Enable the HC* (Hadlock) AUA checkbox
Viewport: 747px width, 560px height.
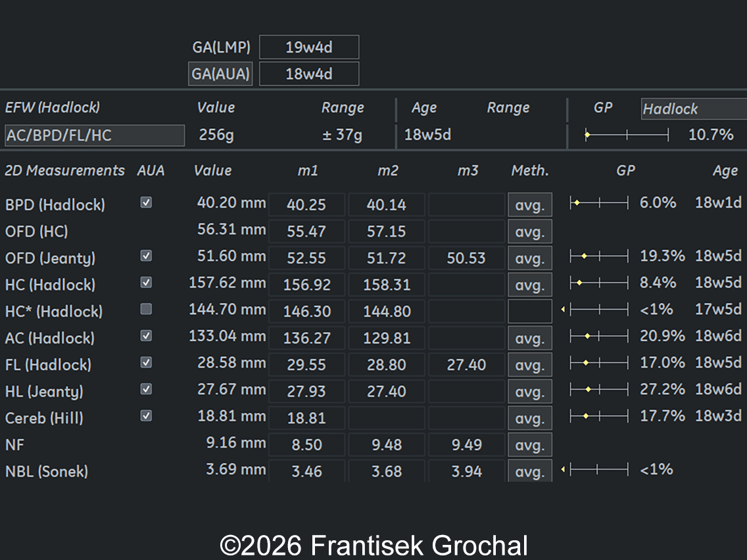(x=146, y=310)
